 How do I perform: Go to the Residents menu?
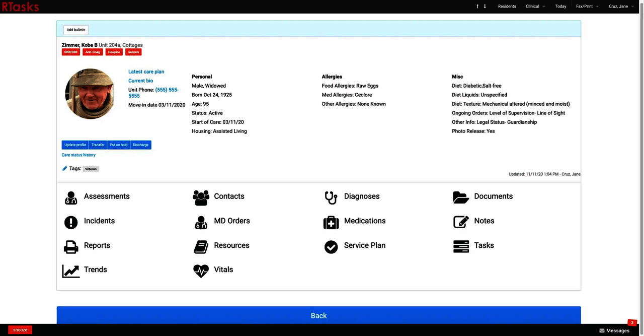coord(507,6)
